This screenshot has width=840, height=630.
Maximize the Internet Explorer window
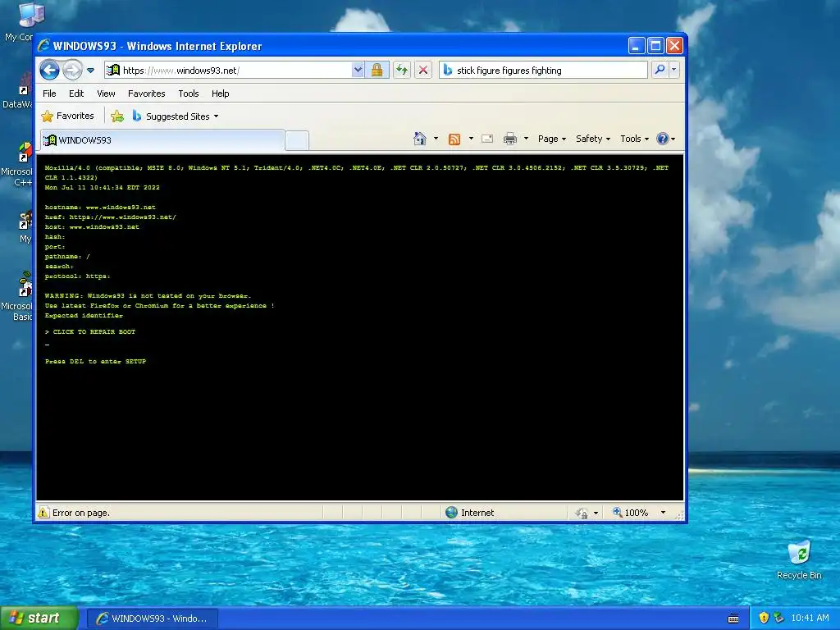(655, 46)
